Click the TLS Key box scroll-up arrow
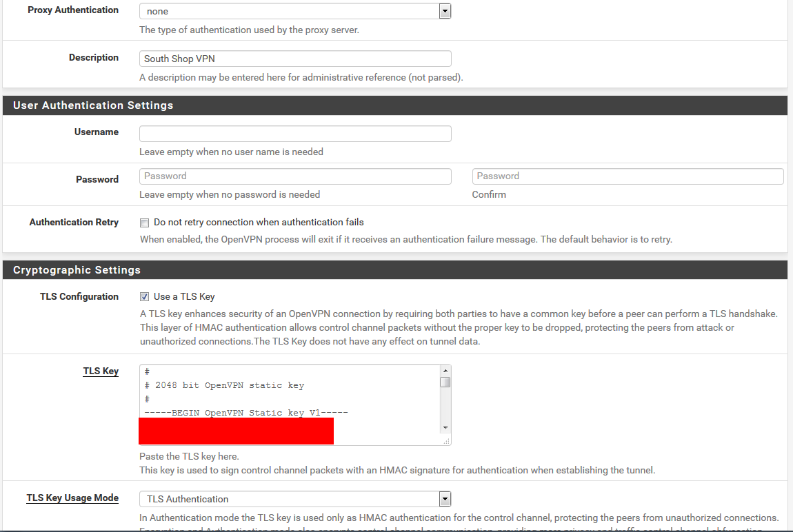This screenshot has height=532, width=793. [x=445, y=371]
